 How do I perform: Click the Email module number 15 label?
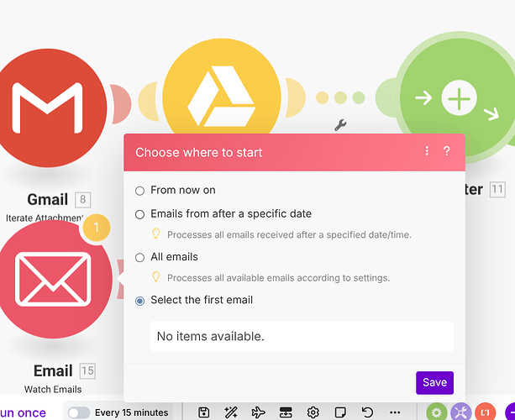pos(87,371)
